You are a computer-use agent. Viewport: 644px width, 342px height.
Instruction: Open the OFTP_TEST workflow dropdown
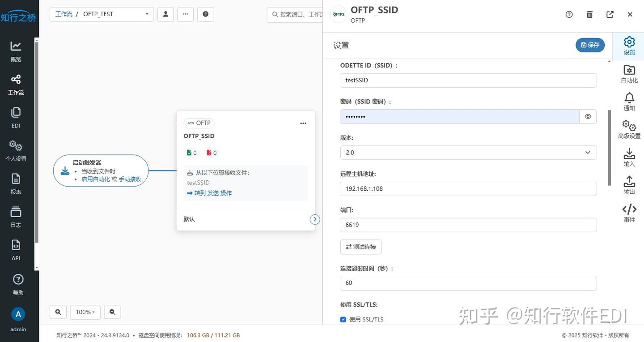click(146, 14)
